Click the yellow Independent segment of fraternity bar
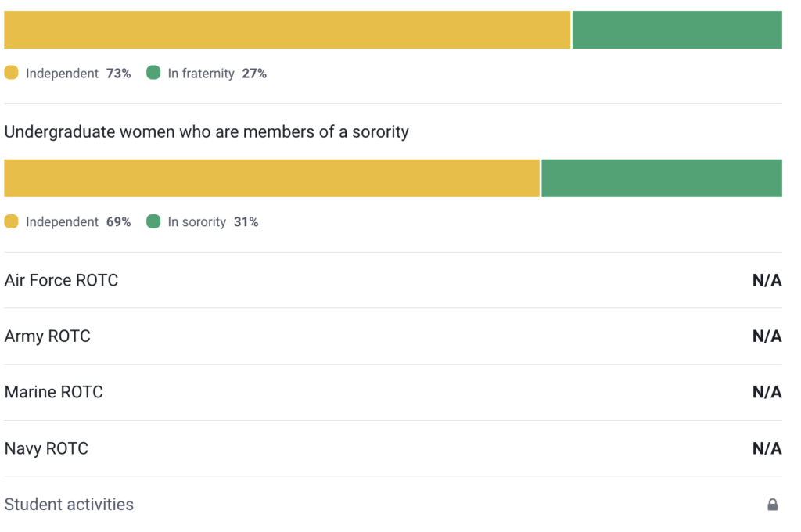Image resolution: width=801 pixels, height=532 pixels. (287, 30)
